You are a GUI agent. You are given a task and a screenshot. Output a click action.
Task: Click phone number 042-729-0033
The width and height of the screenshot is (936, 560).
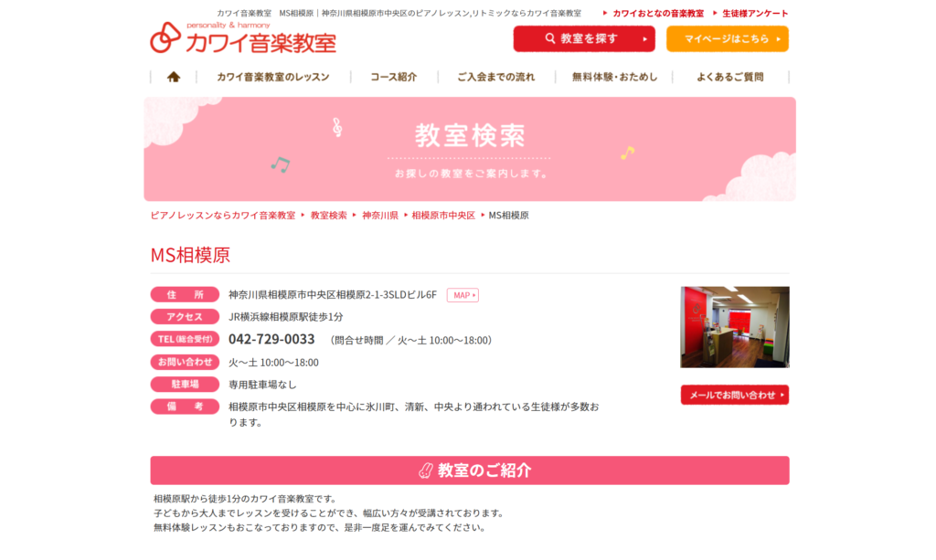(x=271, y=339)
